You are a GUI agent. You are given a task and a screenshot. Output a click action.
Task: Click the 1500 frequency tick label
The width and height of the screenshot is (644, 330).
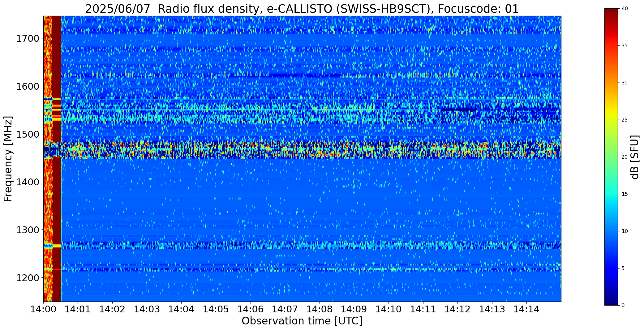(x=27, y=134)
